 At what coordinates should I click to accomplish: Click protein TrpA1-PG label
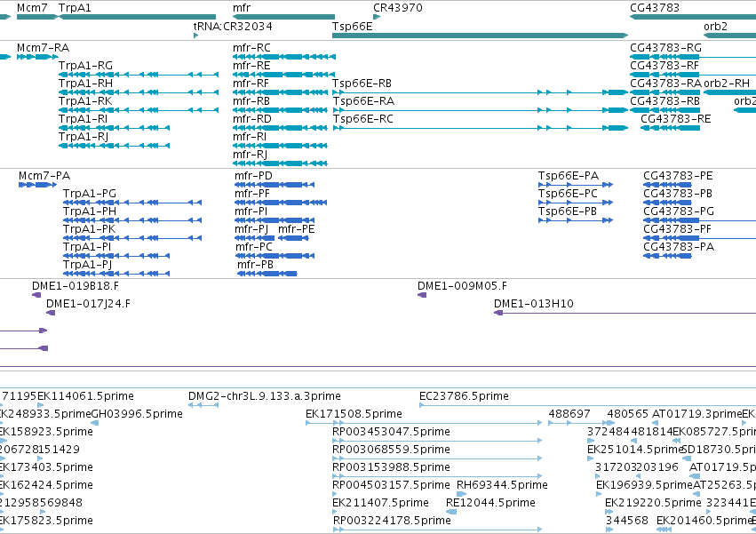(90, 194)
